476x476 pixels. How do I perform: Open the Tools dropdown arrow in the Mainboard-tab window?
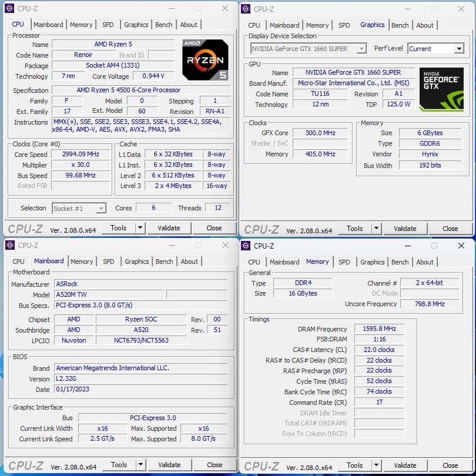pyautogui.click(x=140, y=464)
